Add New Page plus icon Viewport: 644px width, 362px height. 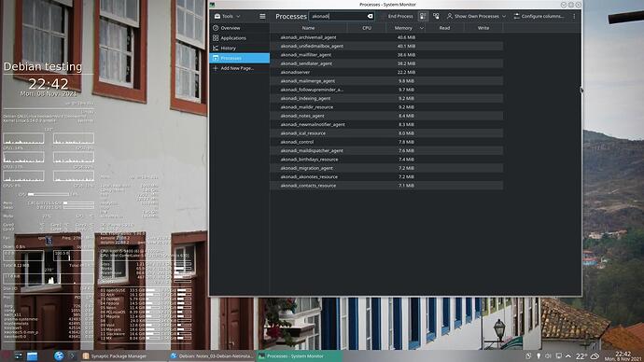[x=216, y=68]
